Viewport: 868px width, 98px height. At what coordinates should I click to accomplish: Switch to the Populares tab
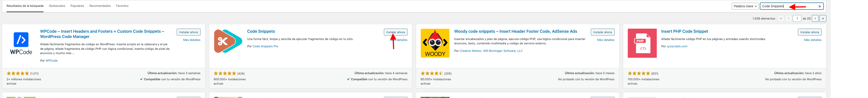pyautogui.click(x=77, y=6)
